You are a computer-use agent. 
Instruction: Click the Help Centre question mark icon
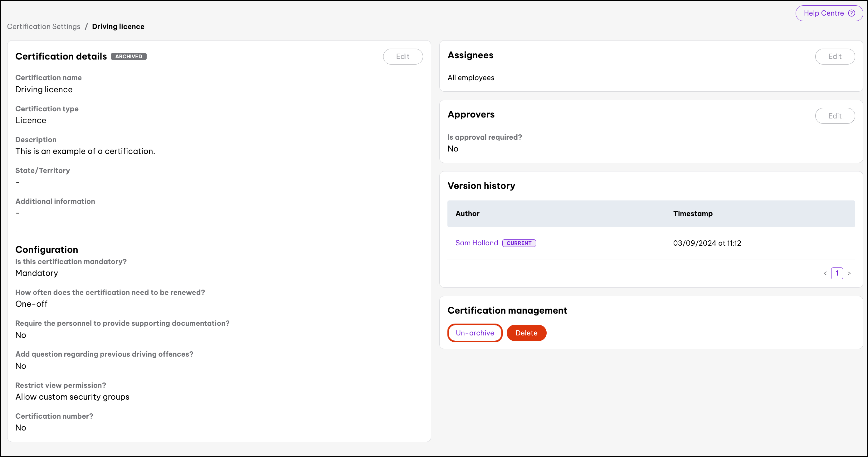tap(851, 13)
